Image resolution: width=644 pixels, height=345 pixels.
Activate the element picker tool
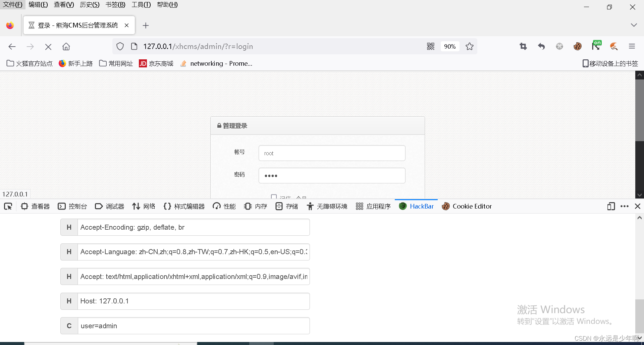coord(8,206)
